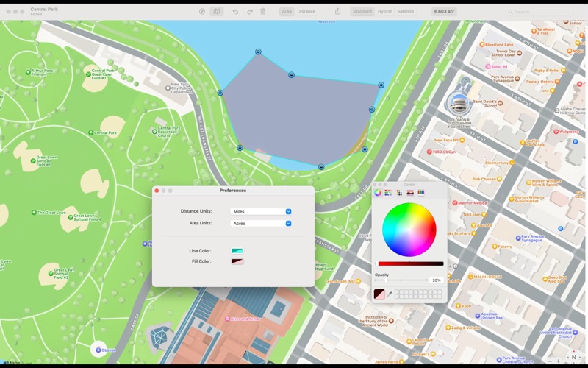Click the Pink Chicken restaurant marker
The width and height of the screenshot is (588, 368).
coord(499,179)
